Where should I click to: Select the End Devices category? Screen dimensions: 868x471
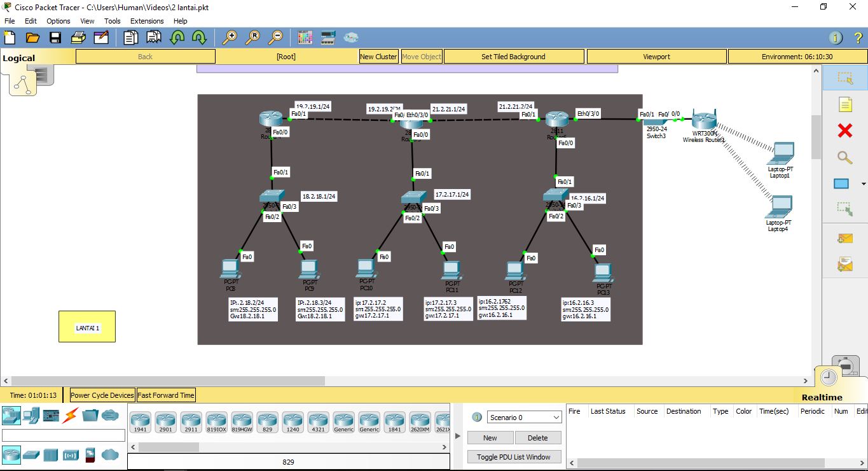pyautogui.click(x=32, y=417)
